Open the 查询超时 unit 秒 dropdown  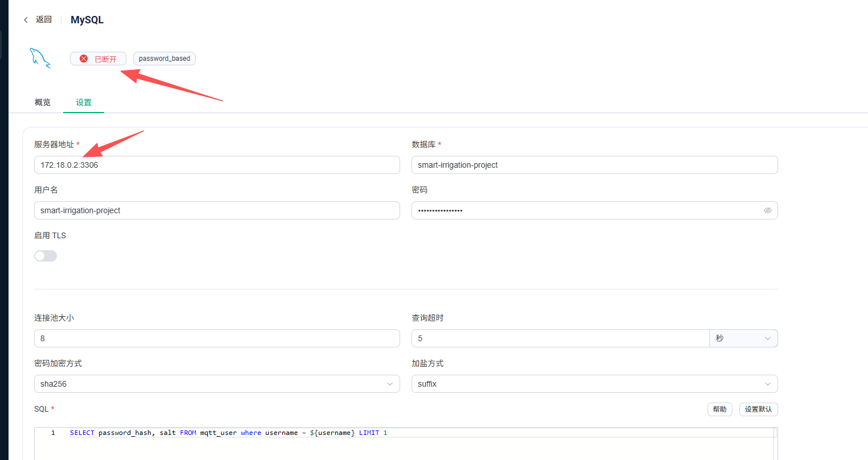pyautogui.click(x=743, y=338)
